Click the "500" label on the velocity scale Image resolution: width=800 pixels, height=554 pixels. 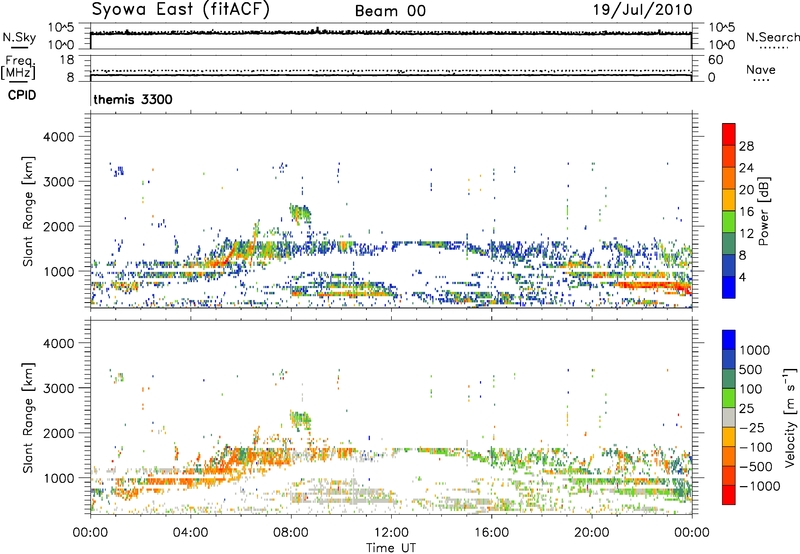point(750,370)
